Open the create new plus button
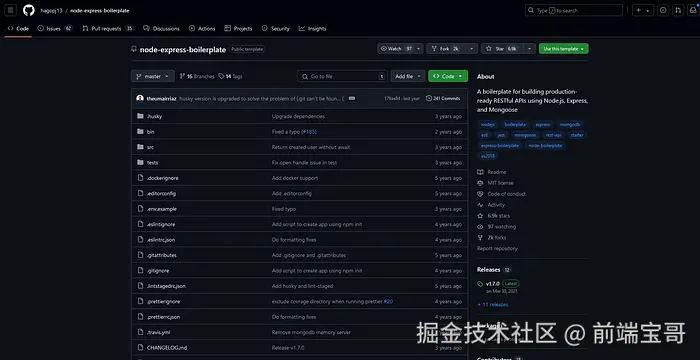The image size is (700, 360). (x=638, y=10)
